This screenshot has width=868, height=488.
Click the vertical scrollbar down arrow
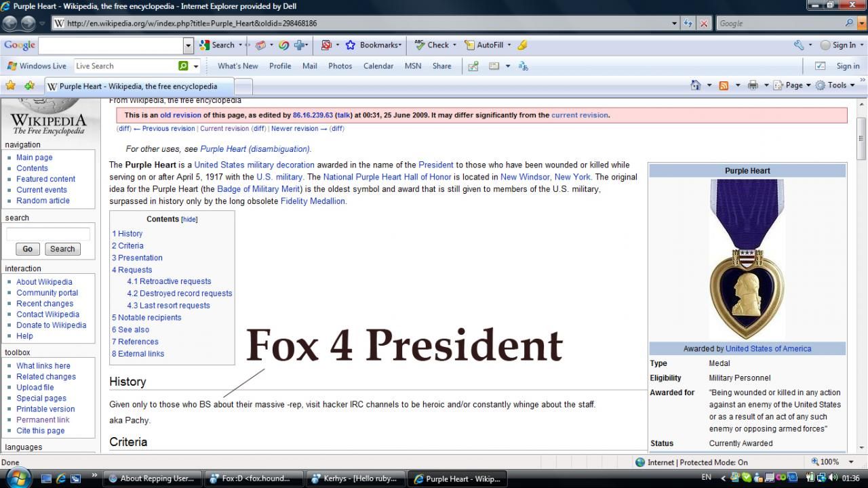pyautogui.click(x=862, y=448)
